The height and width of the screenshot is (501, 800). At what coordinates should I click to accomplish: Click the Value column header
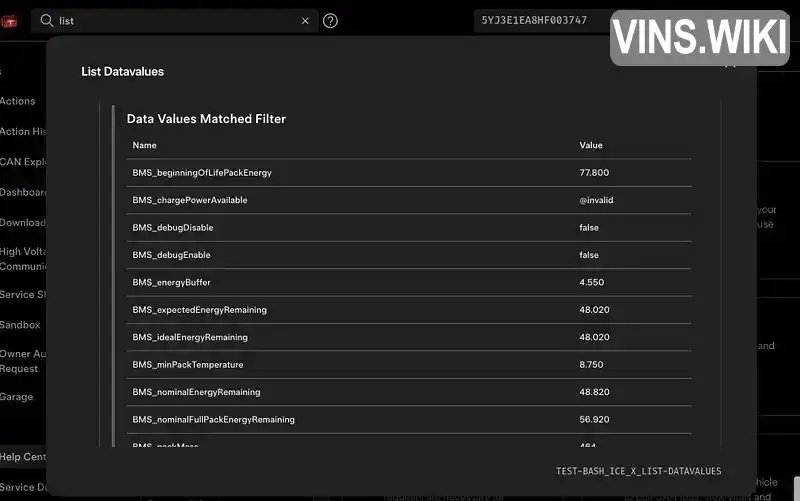(x=591, y=146)
